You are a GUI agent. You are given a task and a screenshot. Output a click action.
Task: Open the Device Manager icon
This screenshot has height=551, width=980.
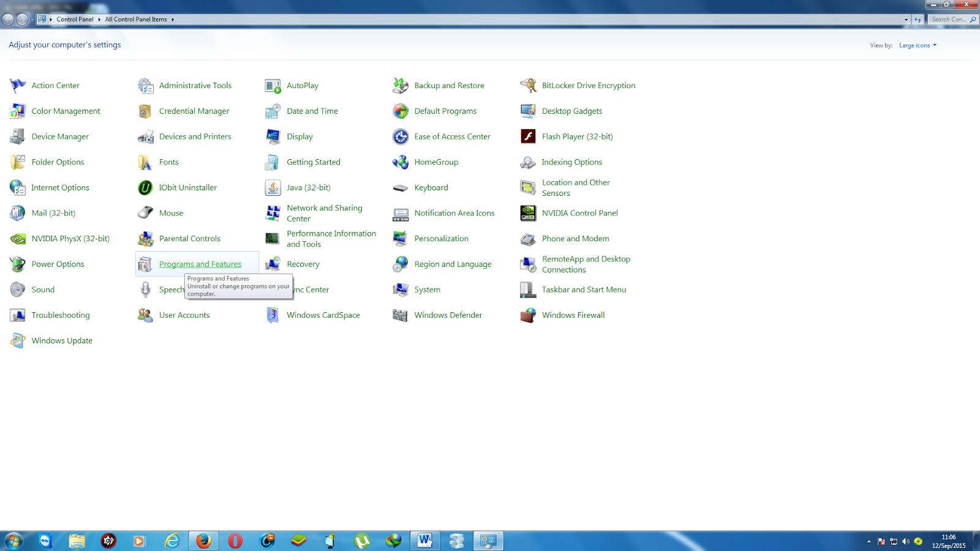pos(18,137)
